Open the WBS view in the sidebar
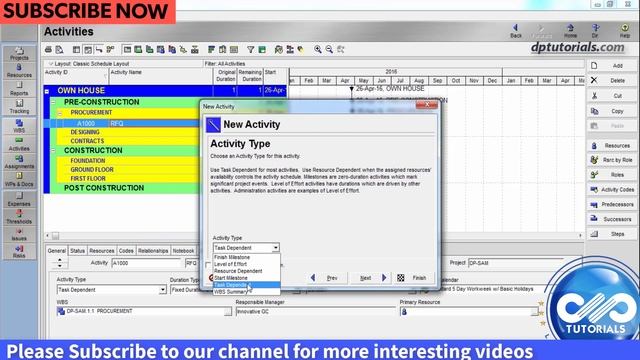Screen dimensions: 640x360 pyautogui.click(x=19, y=126)
